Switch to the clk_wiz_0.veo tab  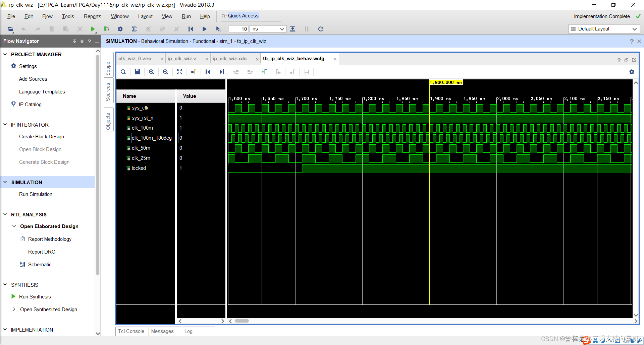(135, 59)
